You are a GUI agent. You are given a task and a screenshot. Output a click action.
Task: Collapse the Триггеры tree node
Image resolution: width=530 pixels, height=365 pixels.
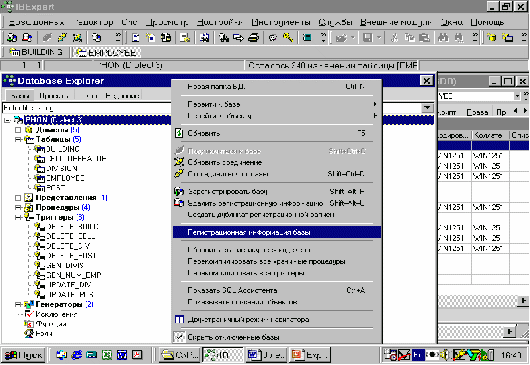18,217
